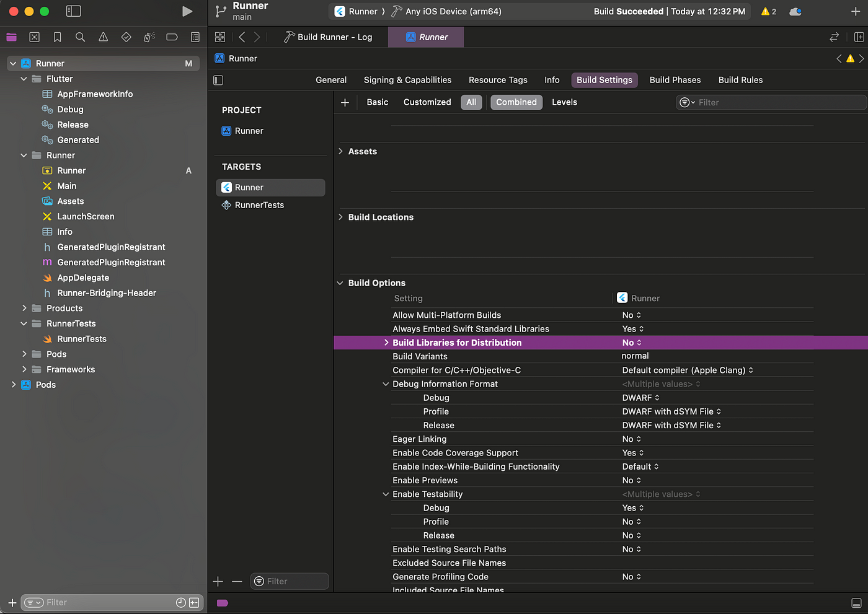Show recent files filter clock icon
The height and width of the screenshot is (614, 868).
pyautogui.click(x=181, y=602)
